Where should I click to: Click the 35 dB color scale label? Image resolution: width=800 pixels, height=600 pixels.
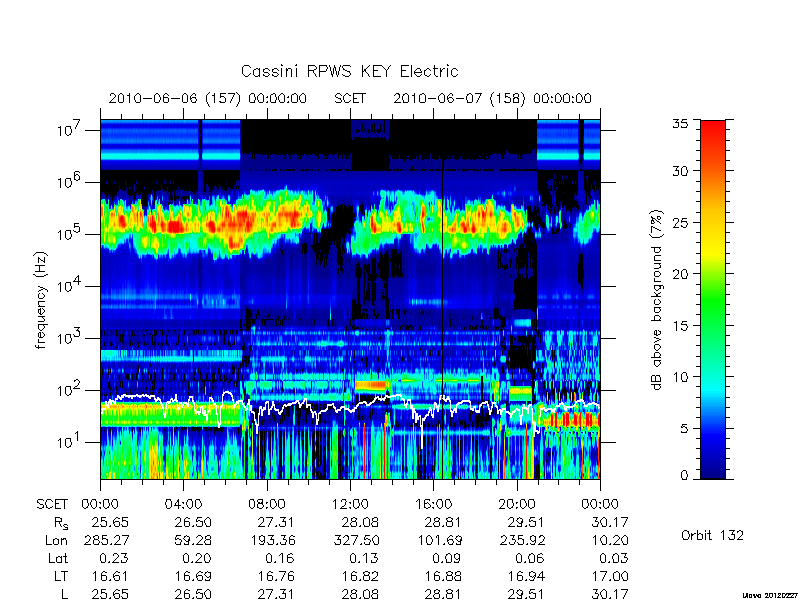point(680,124)
